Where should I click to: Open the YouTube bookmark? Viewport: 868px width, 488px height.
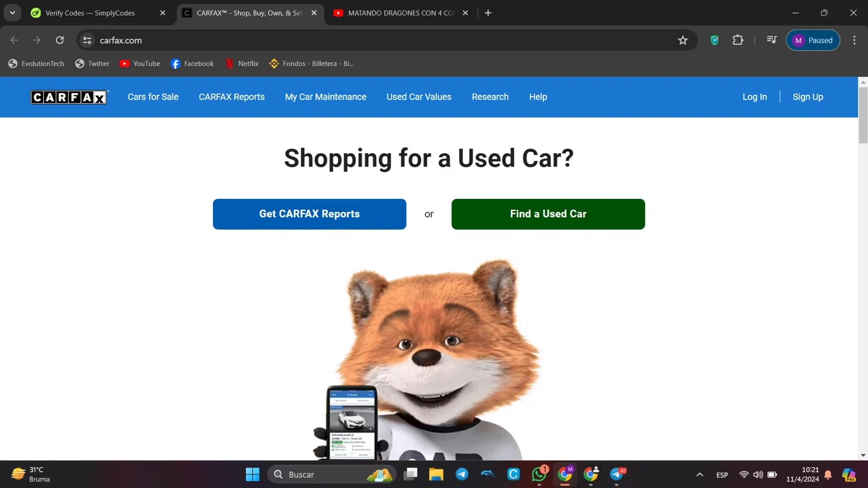139,64
